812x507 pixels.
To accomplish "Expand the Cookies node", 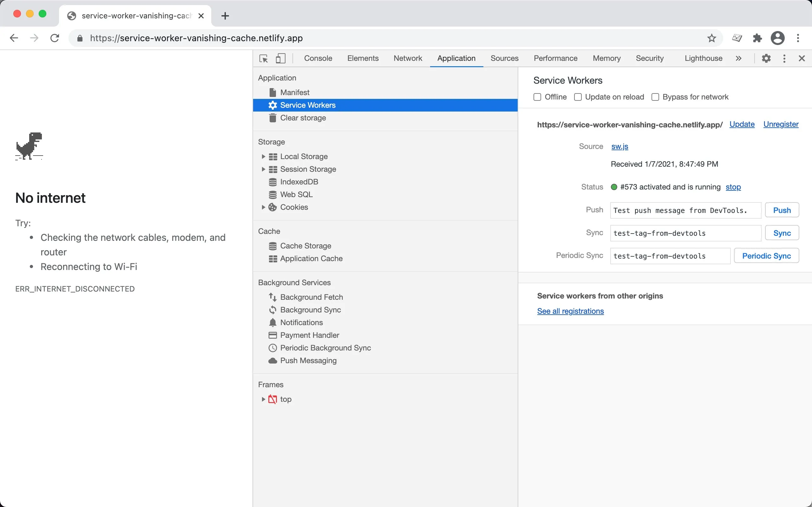I will [263, 207].
